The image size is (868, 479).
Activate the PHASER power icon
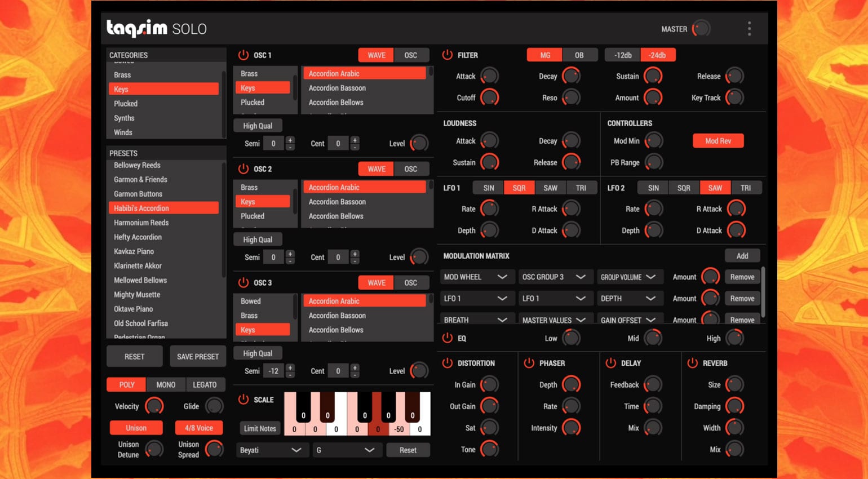[x=530, y=363]
